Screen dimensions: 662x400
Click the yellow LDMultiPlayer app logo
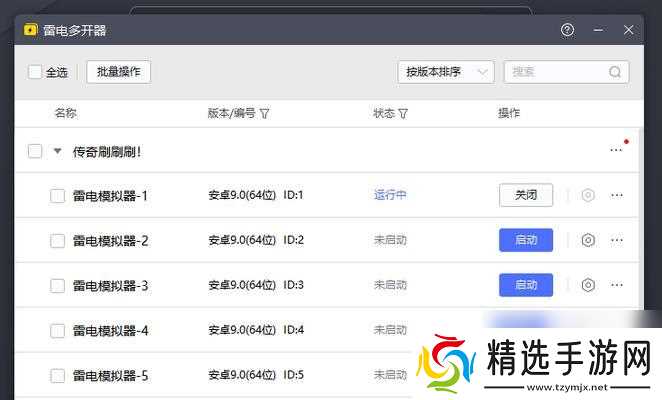tap(31, 30)
